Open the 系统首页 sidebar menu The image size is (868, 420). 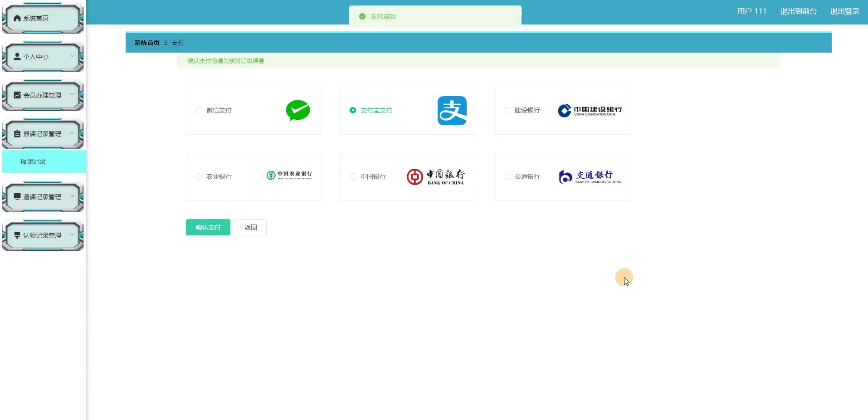click(43, 18)
